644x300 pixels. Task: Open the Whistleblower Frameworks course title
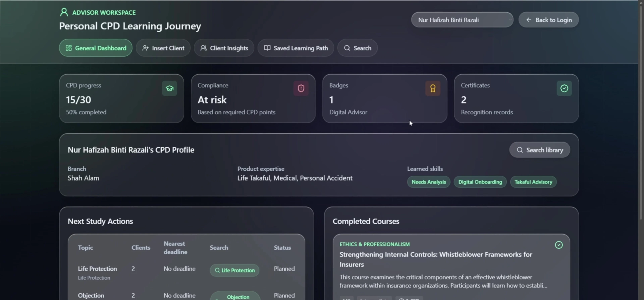tap(436, 259)
